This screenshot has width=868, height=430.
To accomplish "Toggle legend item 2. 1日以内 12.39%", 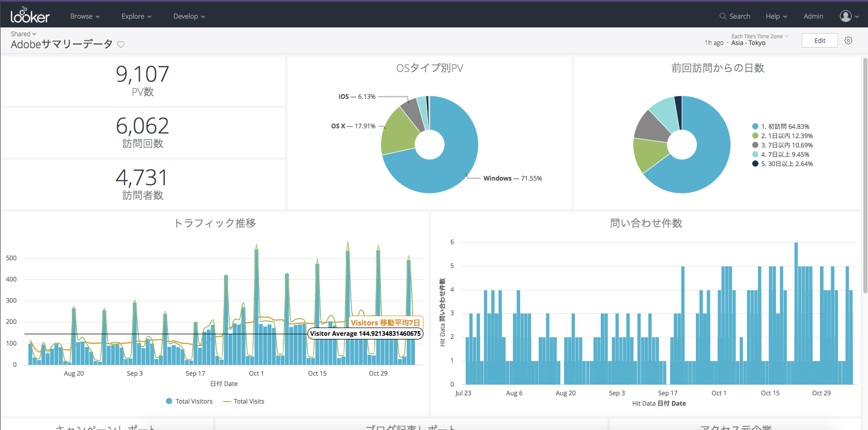I will coord(782,136).
